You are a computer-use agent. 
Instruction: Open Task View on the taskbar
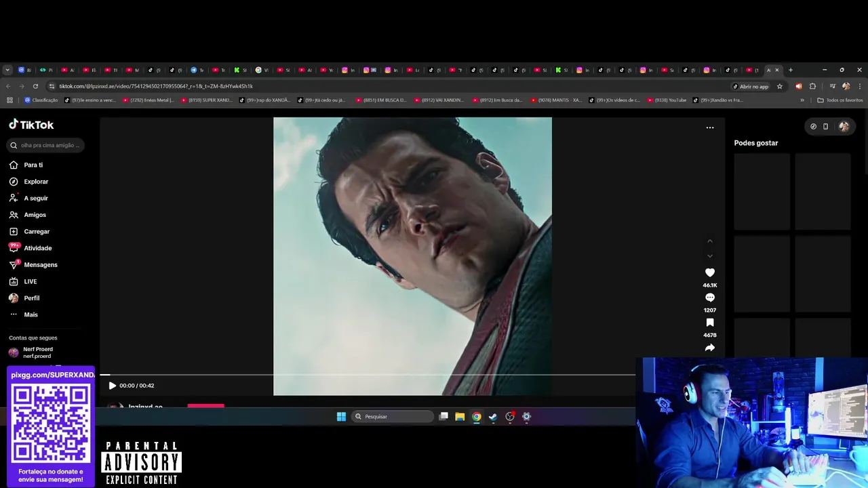click(x=443, y=417)
